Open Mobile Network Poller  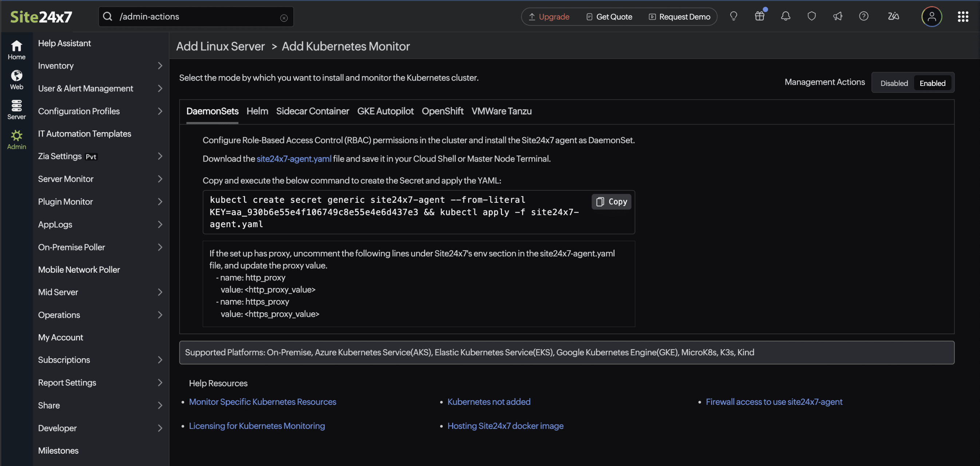(79, 270)
